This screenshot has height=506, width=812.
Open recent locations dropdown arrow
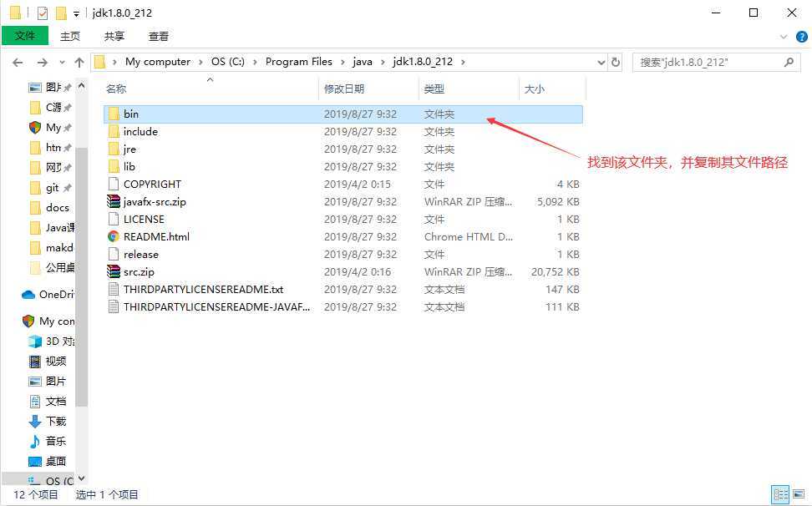62,63
